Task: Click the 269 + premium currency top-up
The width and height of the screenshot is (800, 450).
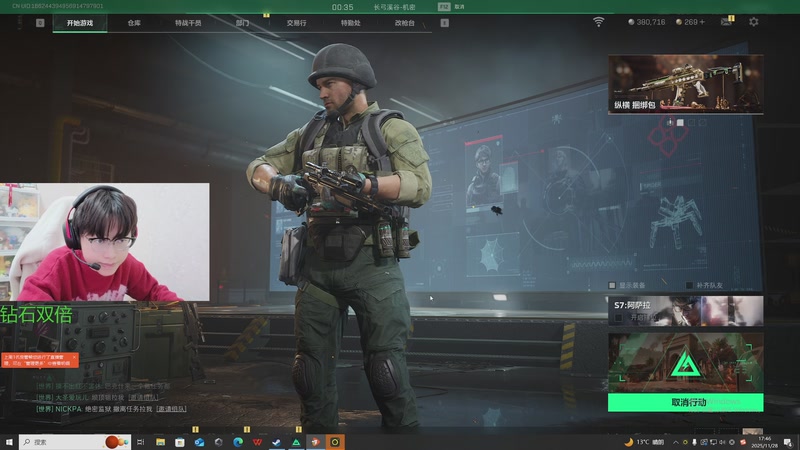Action: coord(690,22)
